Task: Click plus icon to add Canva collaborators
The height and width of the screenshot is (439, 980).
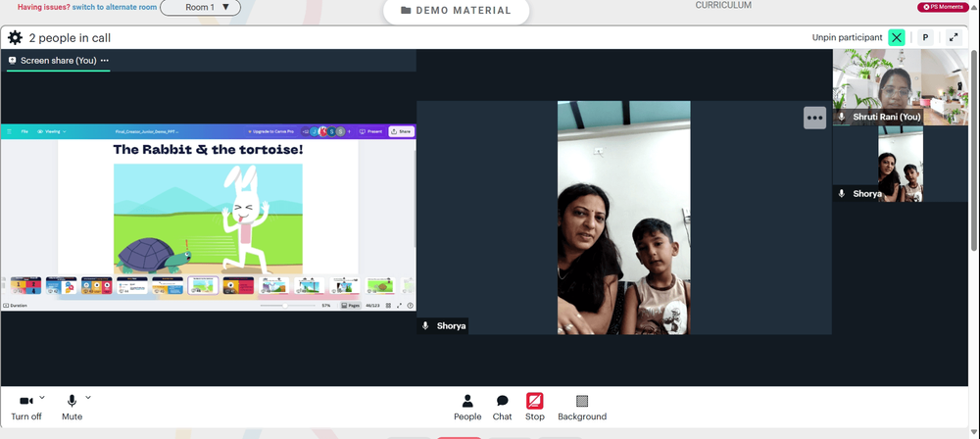Action: 349,132
